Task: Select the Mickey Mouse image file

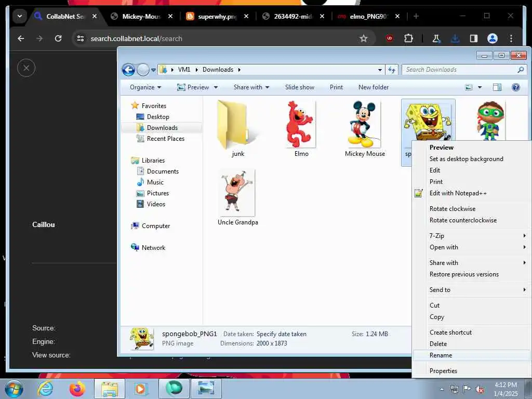Action: [x=365, y=129]
